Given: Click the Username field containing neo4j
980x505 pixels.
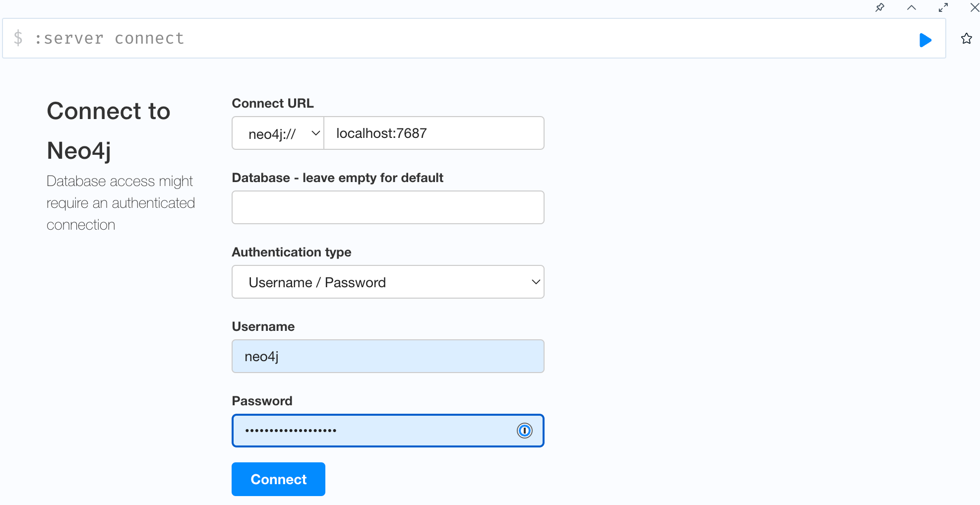Looking at the screenshot, I should click(x=388, y=356).
